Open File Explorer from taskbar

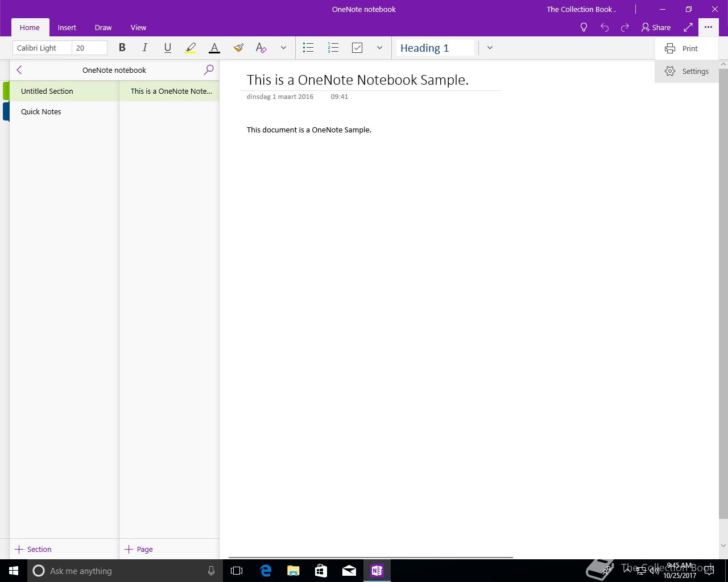coord(293,571)
